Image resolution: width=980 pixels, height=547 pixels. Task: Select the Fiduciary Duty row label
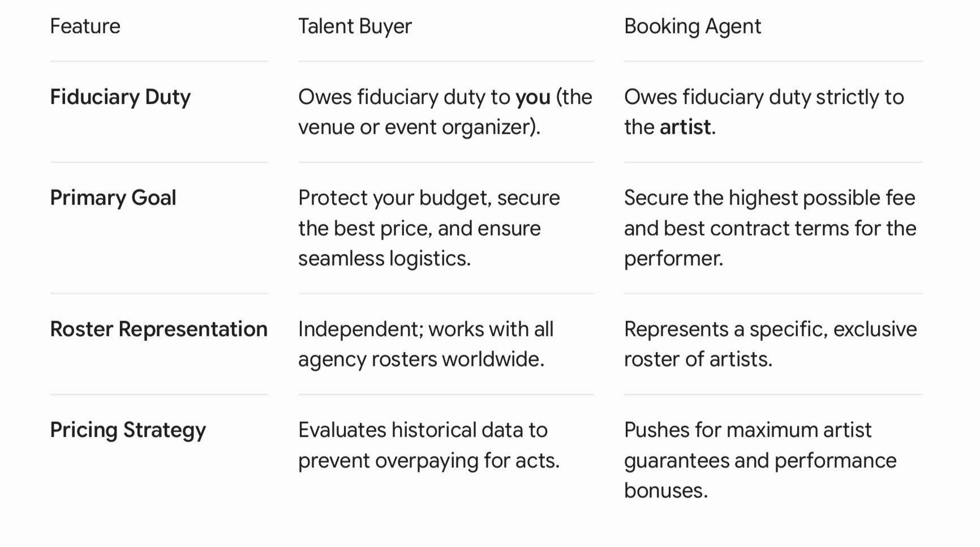(120, 97)
